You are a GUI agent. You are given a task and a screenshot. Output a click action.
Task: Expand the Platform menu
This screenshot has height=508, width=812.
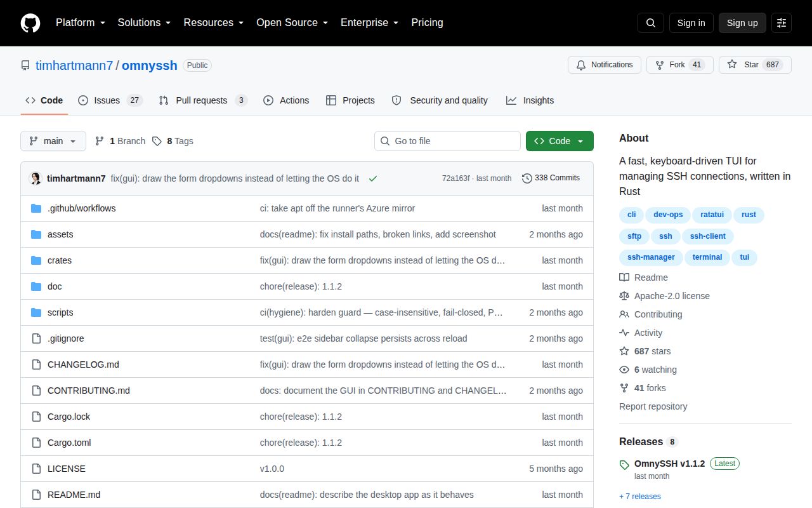coord(81,23)
